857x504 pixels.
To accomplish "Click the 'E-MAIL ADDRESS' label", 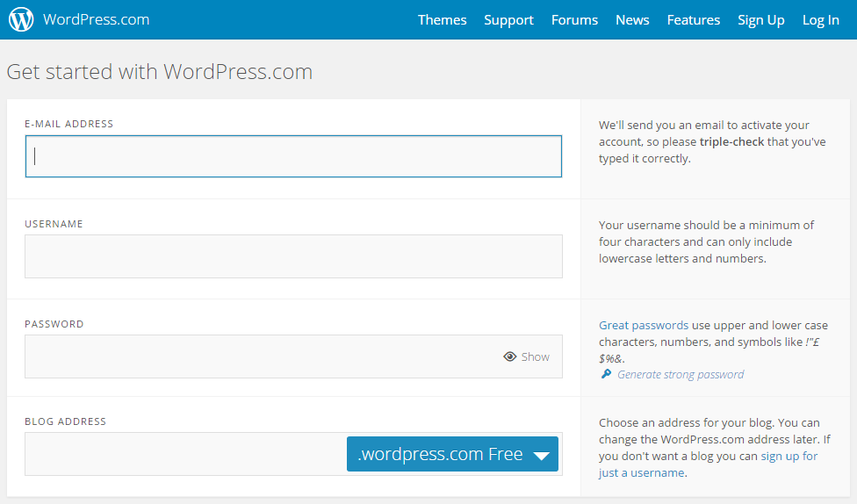I will 68,124.
